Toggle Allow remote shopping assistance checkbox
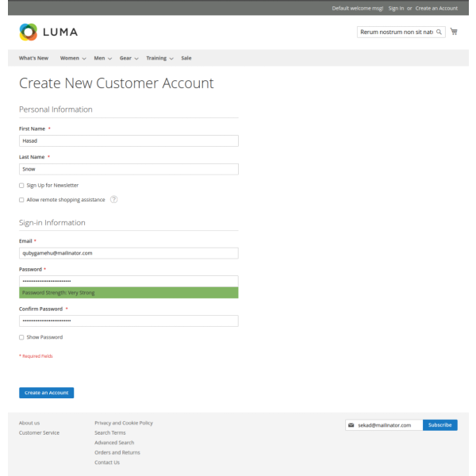 [x=21, y=200]
